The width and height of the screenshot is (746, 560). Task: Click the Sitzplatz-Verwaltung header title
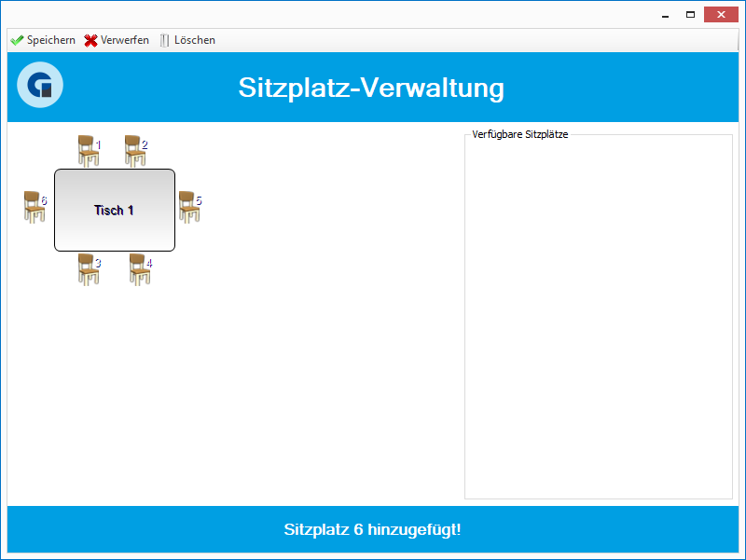pos(371,88)
